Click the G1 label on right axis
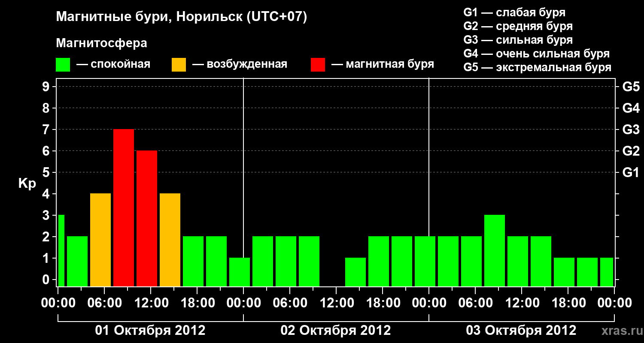Viewport: 644px width, 343px height. 631,172
